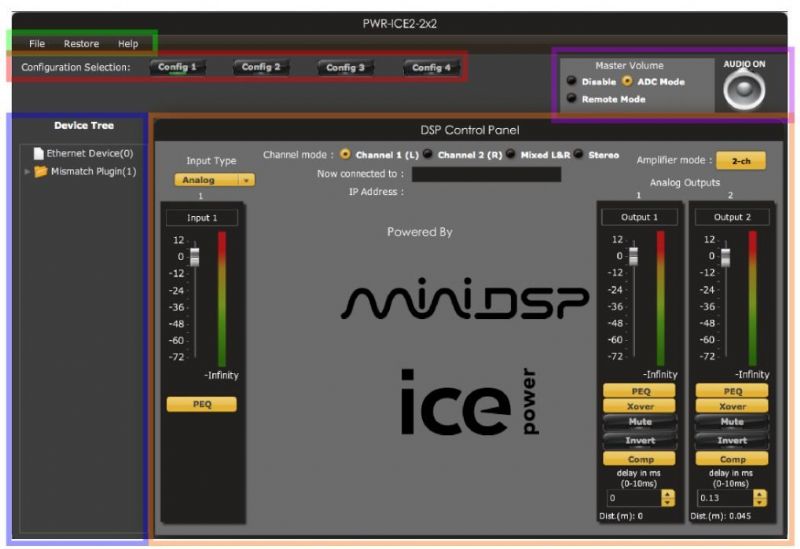Select Config 3 preset

point(345,67)
